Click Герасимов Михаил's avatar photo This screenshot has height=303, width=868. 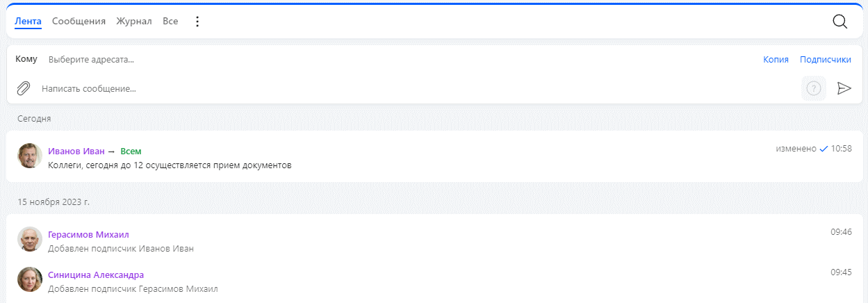point(30,239)
